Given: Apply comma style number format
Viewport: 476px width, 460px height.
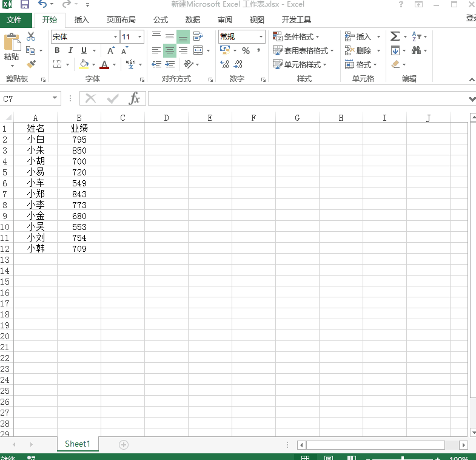Looking at the screenshot, I should [x=258, y=50].
